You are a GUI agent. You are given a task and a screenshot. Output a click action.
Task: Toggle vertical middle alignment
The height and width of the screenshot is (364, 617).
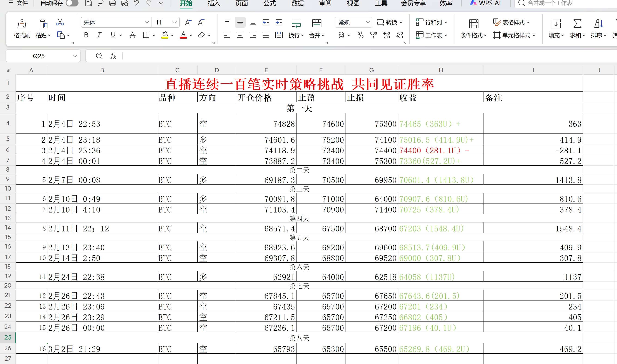(x=240, y=23)
